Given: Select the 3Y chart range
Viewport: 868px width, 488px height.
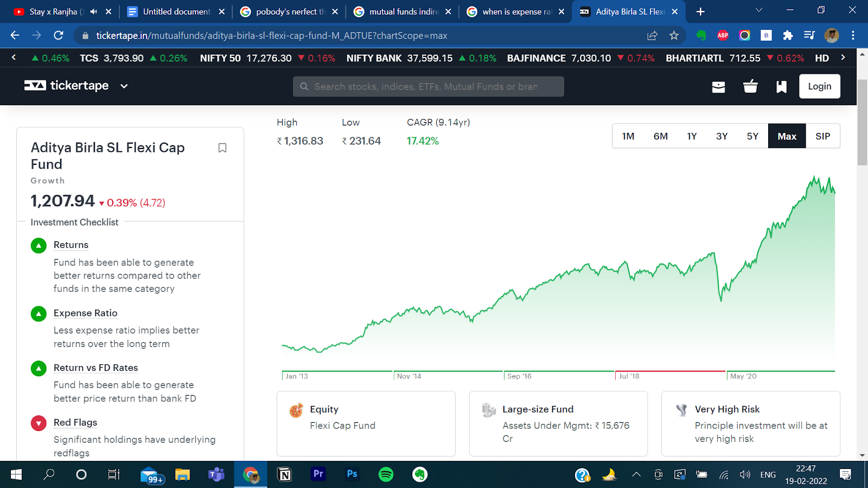Looking at the screenshot, I should click(722, 136).
